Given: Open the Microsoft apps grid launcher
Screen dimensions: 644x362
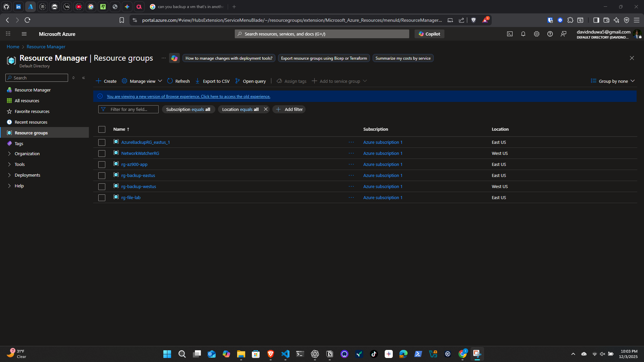Looking at the screenshot, I should pos(8,34).
